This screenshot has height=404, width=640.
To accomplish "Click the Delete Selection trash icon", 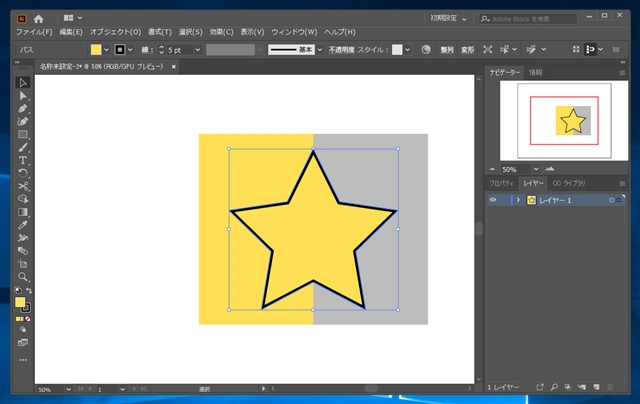I will point(610,387).
